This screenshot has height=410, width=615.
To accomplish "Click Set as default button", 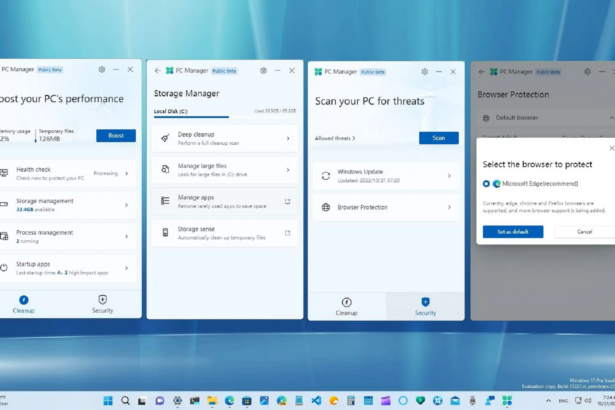I will (x=513, y=231).
